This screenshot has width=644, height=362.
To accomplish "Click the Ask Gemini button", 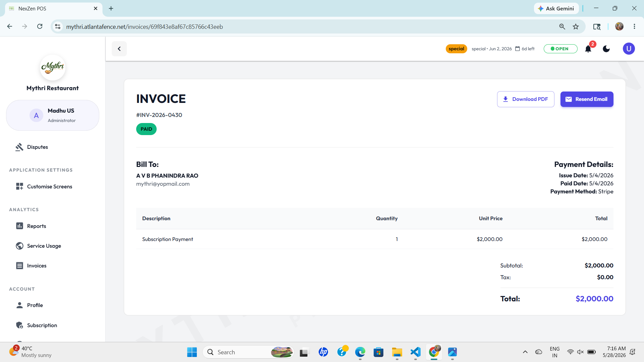I will pyautogui.click(x=556, y=8).
